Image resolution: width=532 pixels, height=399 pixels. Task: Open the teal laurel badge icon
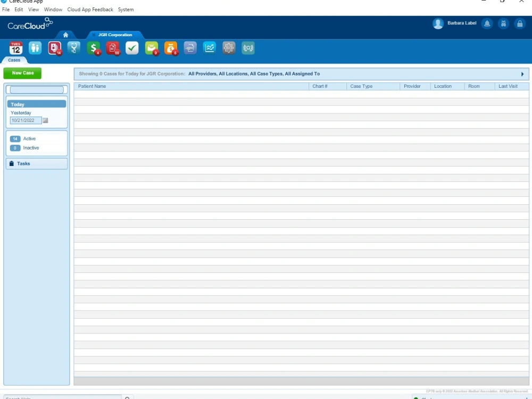click(248, 48)
